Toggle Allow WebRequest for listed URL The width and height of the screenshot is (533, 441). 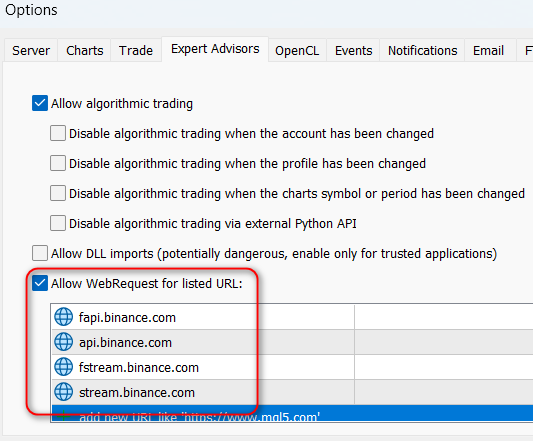40,283
